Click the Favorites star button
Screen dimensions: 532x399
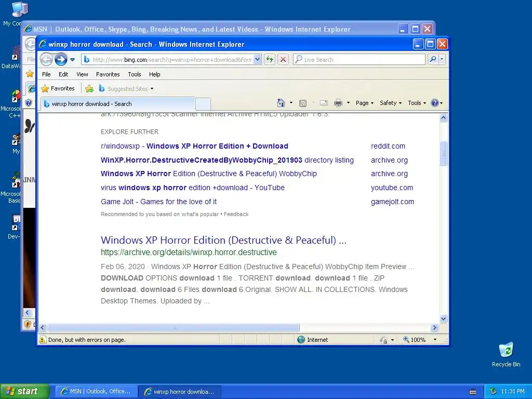coord(58,88)
